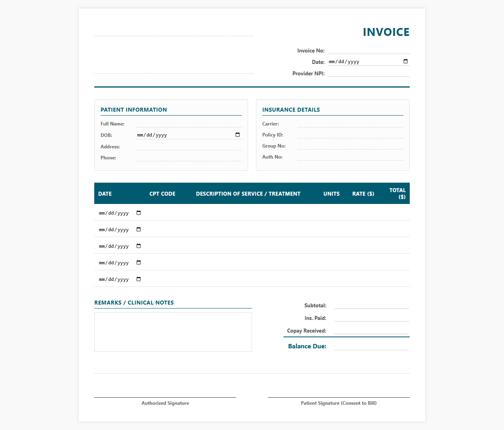The image size is (504, 430).
Task: Open calendar picker for invoice Date
Action: pos(405,61)
